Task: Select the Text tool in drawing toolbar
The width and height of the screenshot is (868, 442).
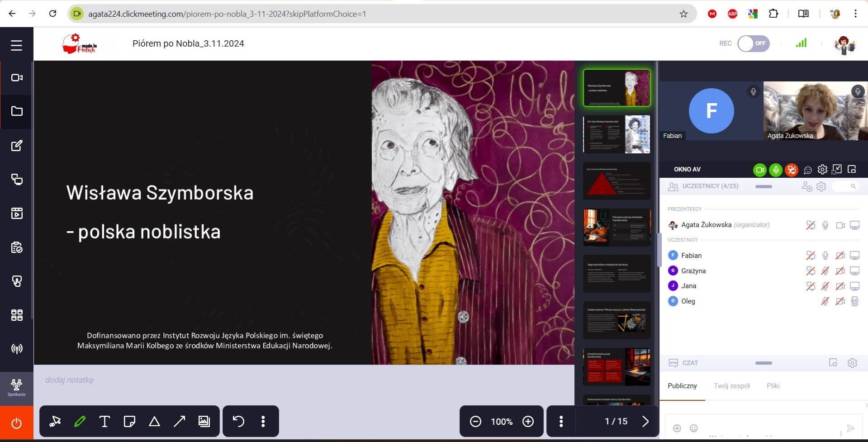Action: [104, 422]
